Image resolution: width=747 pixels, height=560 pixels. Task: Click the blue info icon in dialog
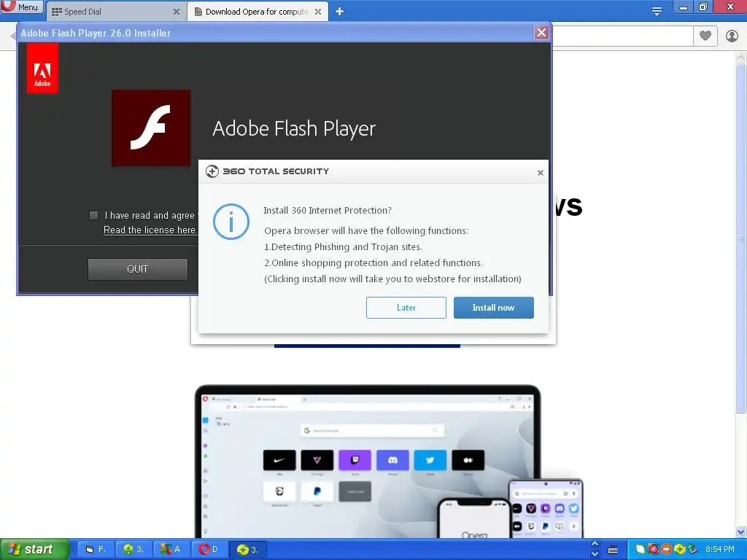231,222
